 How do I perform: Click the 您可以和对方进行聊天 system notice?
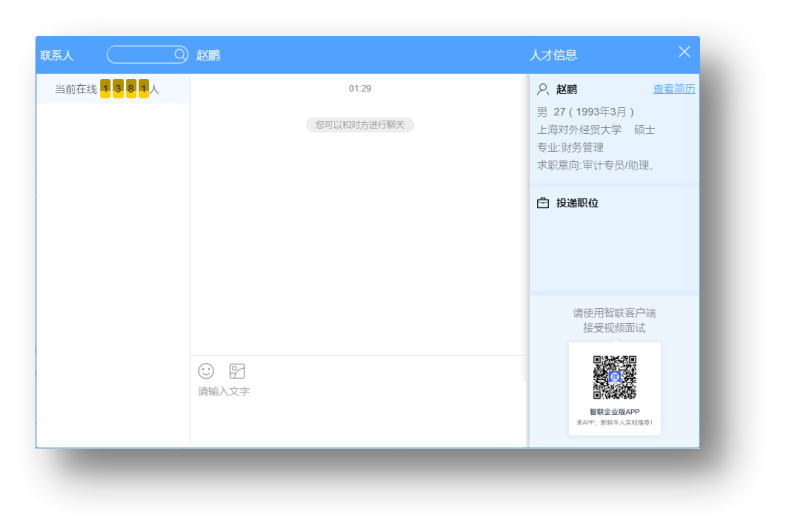360,125
